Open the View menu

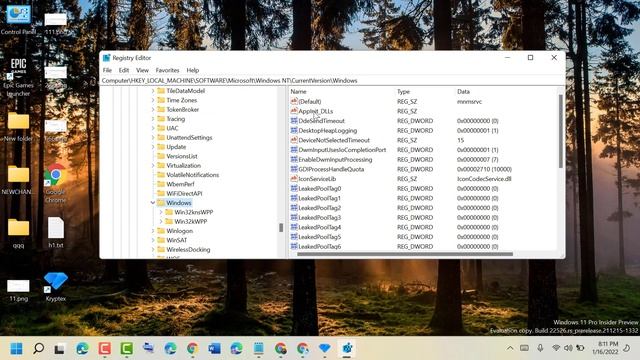pos(142,70)
